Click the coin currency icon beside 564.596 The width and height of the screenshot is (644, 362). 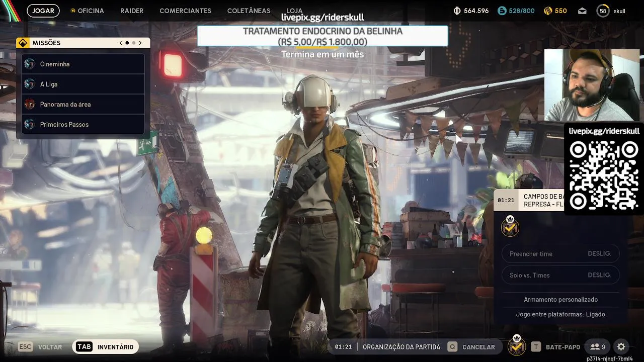(x=457, y=11)
